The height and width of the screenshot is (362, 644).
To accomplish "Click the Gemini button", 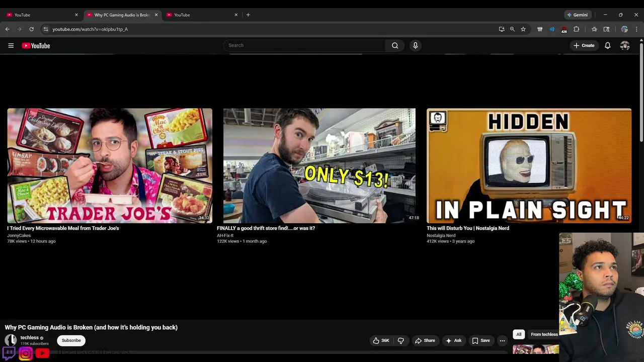I will click(577, 15).
